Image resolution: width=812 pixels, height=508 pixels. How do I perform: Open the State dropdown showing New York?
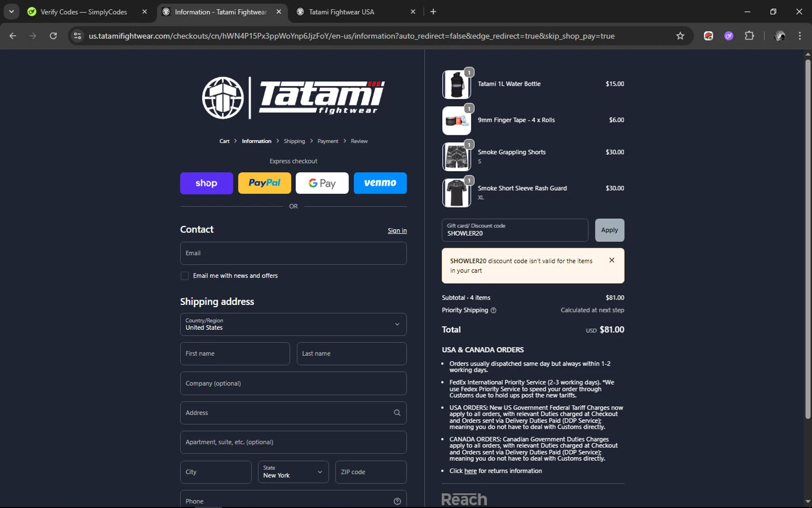tap(293, 472)
